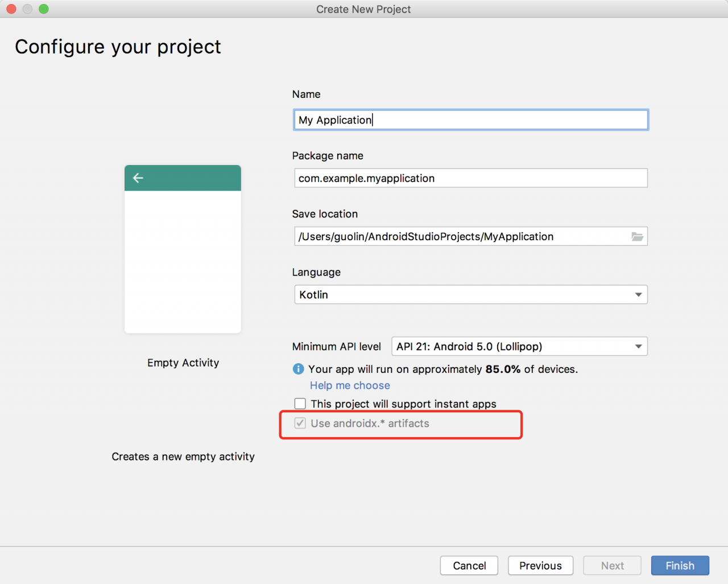
Task: Open the Minimum API level dropdown
Action: [519, 347]
